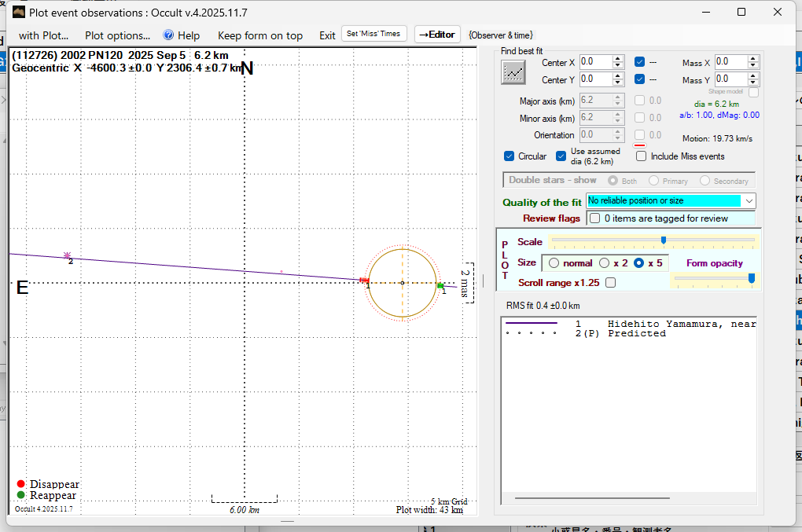Increase Center X with up spinner arrow
Viewport: 802px width, 532px height.
click(x=618, y=58)
